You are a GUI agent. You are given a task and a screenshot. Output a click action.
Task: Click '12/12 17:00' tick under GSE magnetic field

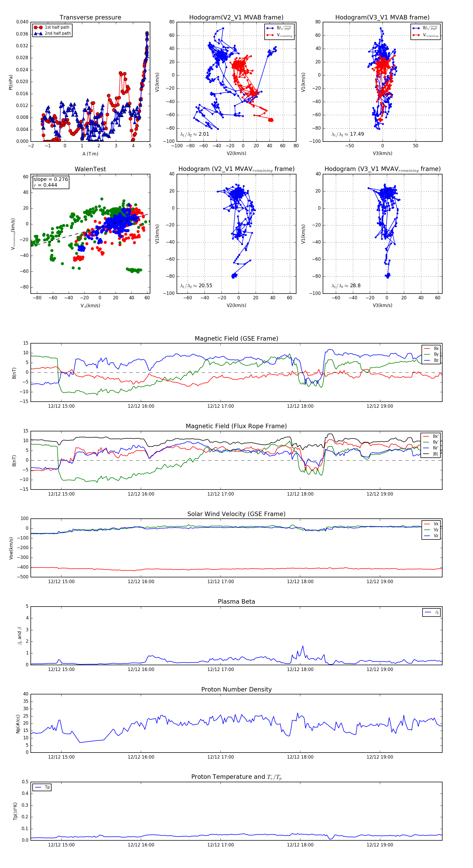(220, 406)
